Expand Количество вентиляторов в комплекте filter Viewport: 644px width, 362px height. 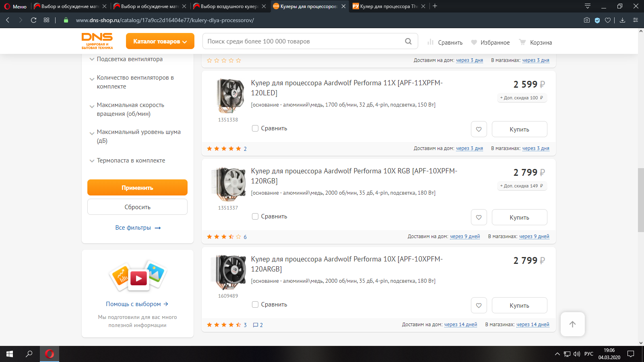pyautogui.click(x=132, y=82)
